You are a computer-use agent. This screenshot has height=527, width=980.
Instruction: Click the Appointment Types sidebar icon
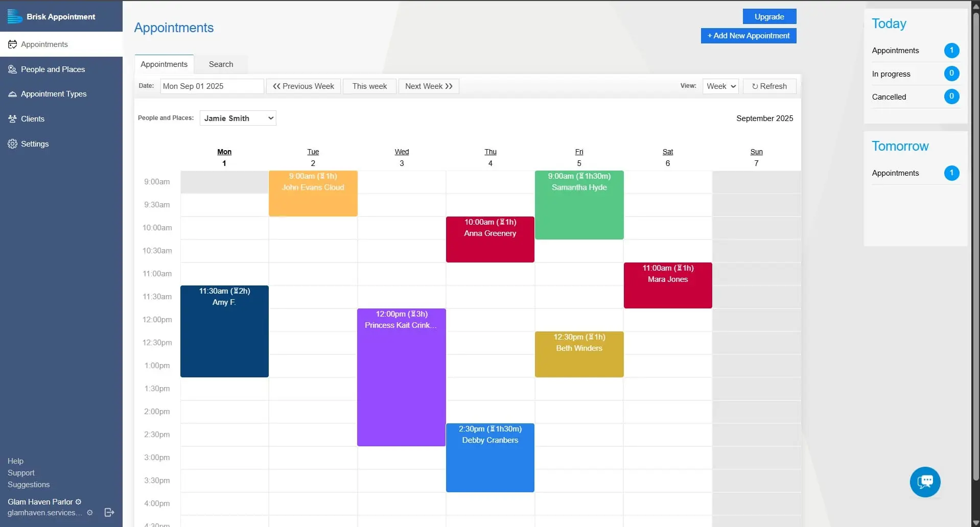[x=12, y=94]
